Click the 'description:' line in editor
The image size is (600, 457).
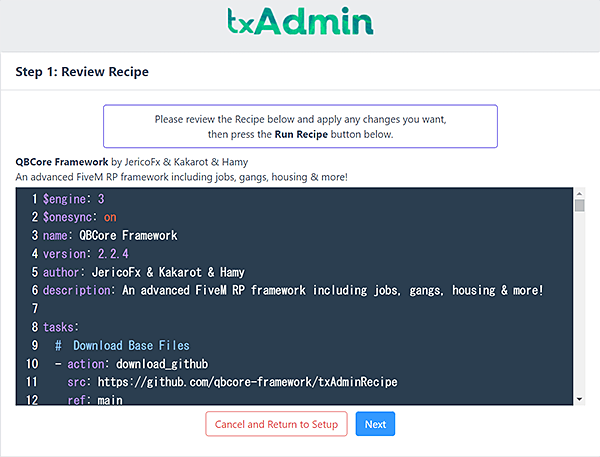tap(293, 291)
